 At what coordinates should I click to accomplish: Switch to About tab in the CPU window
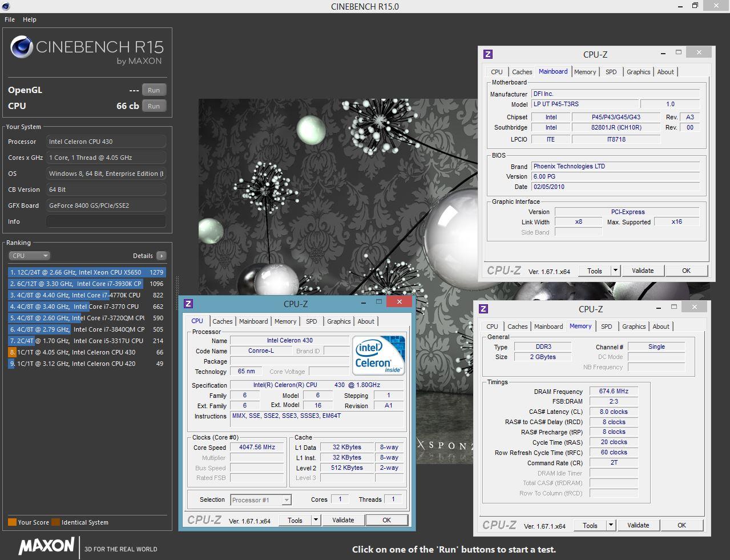(366, 321)
